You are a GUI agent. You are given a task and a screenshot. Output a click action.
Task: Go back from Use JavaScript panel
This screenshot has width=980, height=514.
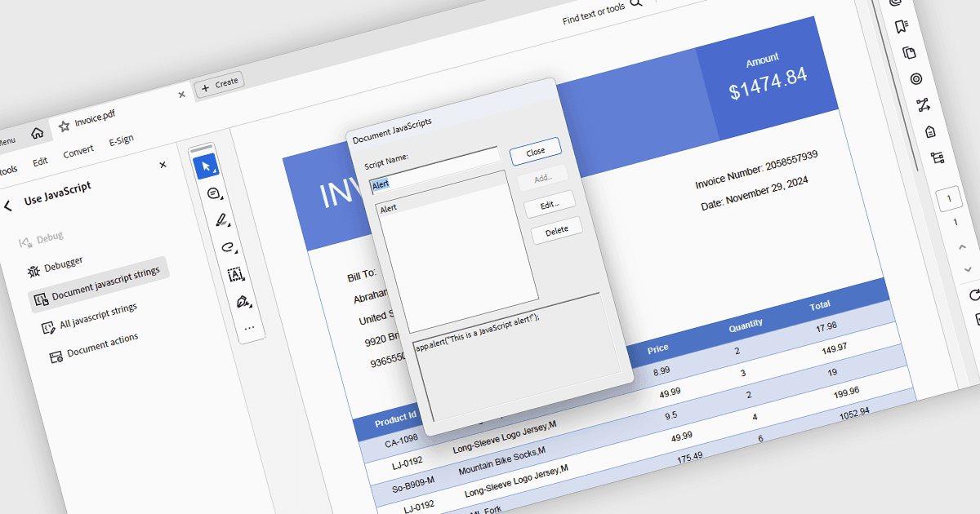7,206
